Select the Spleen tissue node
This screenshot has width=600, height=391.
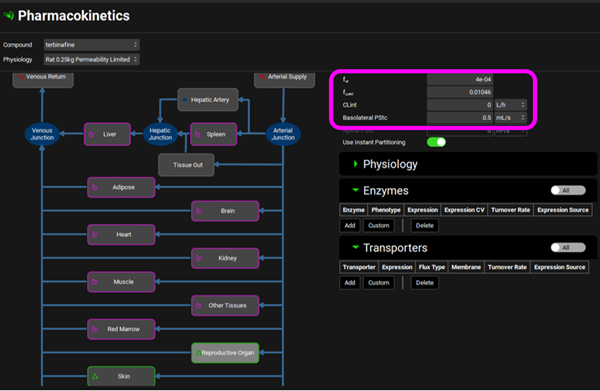214,134
